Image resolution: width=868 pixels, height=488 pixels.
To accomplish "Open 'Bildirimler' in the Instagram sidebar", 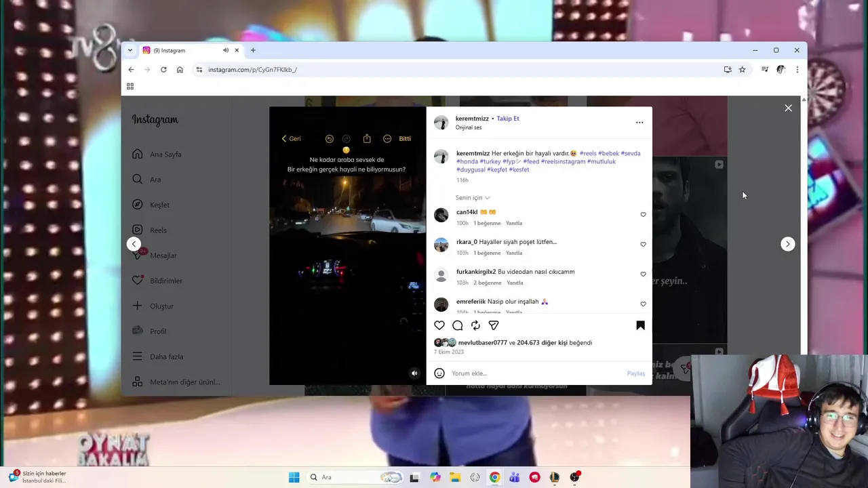I will pyautogui.click(x=158, y=281).
